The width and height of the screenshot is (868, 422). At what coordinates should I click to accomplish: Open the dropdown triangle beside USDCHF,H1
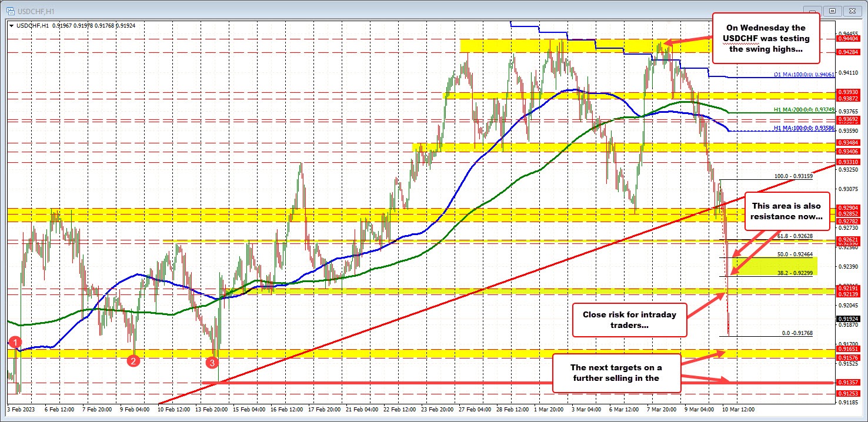[x=13, y=25]
